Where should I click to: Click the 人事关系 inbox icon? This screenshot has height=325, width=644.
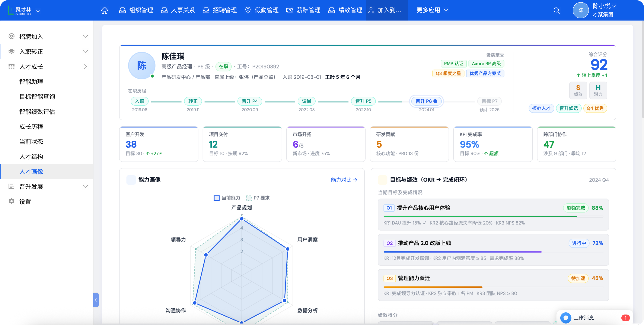click(164, 10)
